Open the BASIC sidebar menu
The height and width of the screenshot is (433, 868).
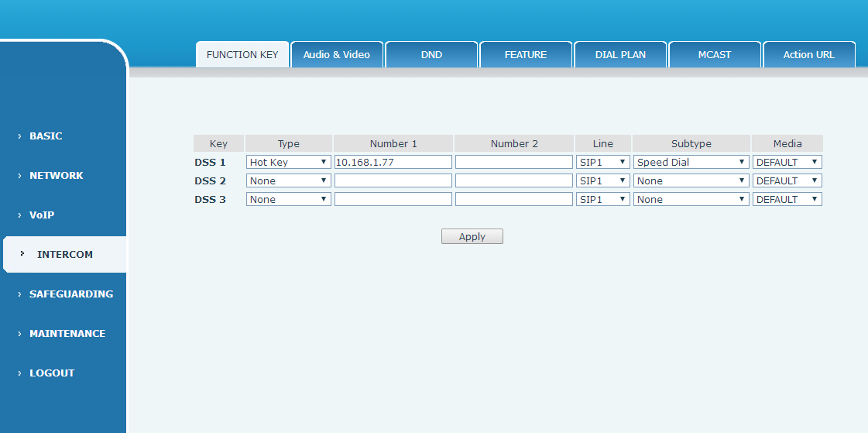point(46,136)
